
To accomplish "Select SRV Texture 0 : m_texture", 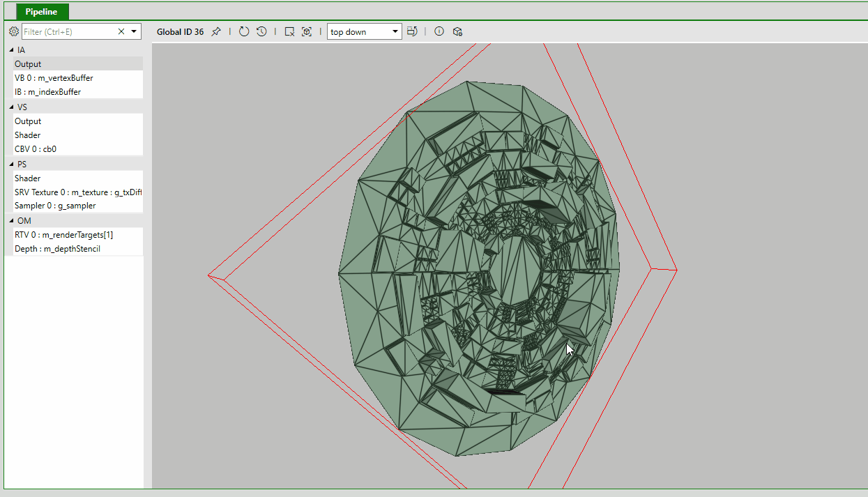I will (77, 192).
